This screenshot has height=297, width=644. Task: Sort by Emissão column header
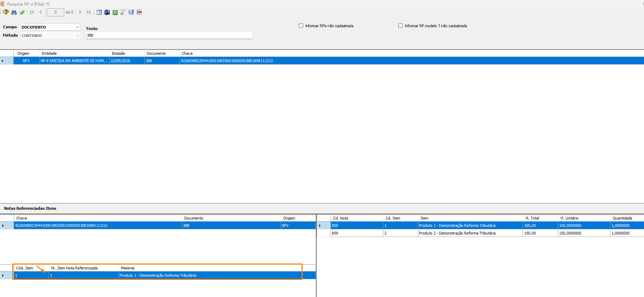(127, 53)
